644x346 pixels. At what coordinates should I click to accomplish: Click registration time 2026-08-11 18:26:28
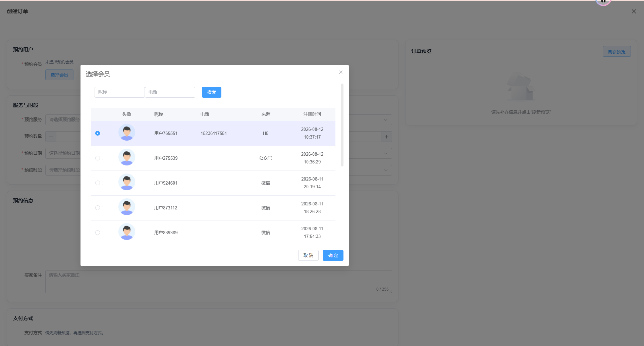pos(312,208)
